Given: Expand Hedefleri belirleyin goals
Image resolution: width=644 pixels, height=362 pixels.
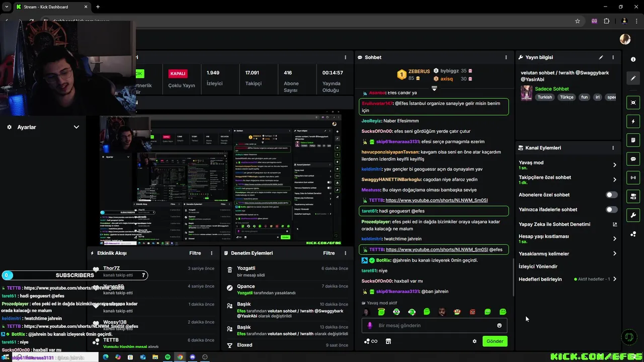Looking at the screenshot, I should 614,279.
